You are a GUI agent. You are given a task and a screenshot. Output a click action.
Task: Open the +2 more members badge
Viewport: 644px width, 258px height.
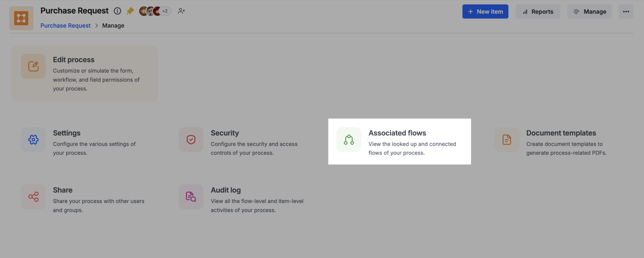(165, 11)
